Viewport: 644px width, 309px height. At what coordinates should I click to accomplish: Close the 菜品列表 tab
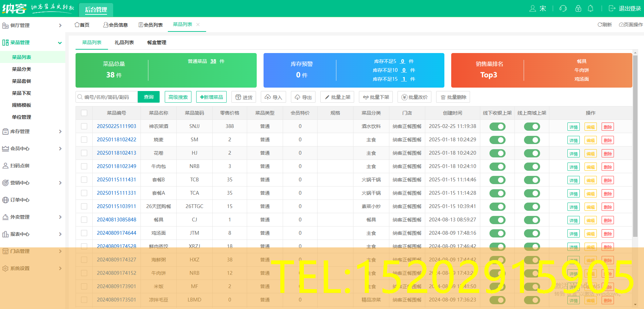198,25
